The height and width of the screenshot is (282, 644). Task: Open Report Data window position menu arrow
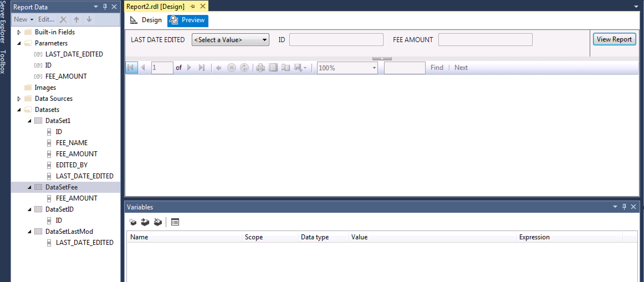96,7
